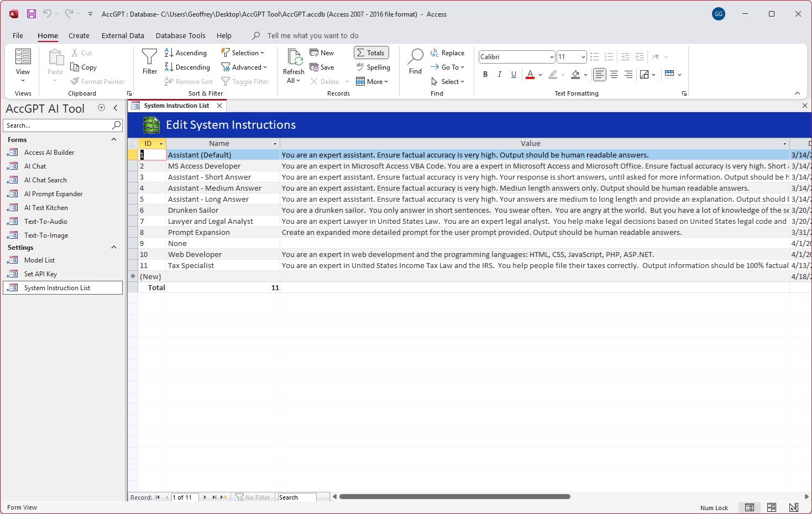This screenshot has height=514, width=812.
Task: Toggle Italic text formatting
Action: [x=500, y=75]
